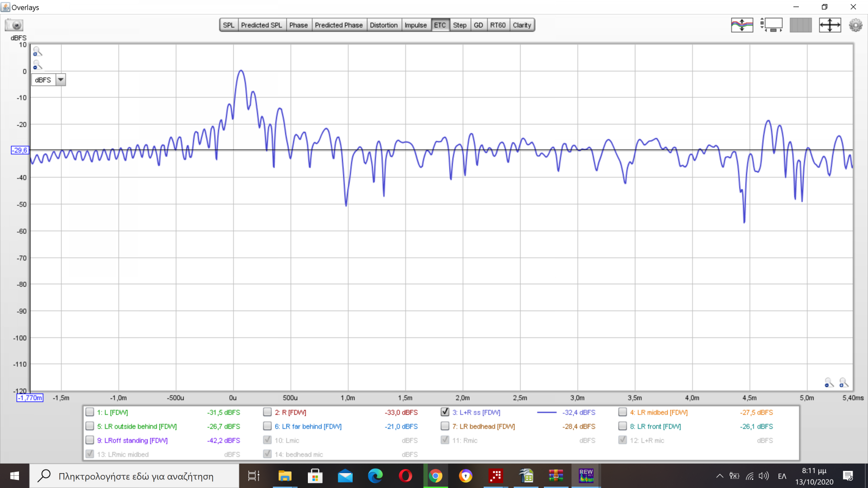
Task: Expand hidden system tray icons chevron
Action: (719, 476)
